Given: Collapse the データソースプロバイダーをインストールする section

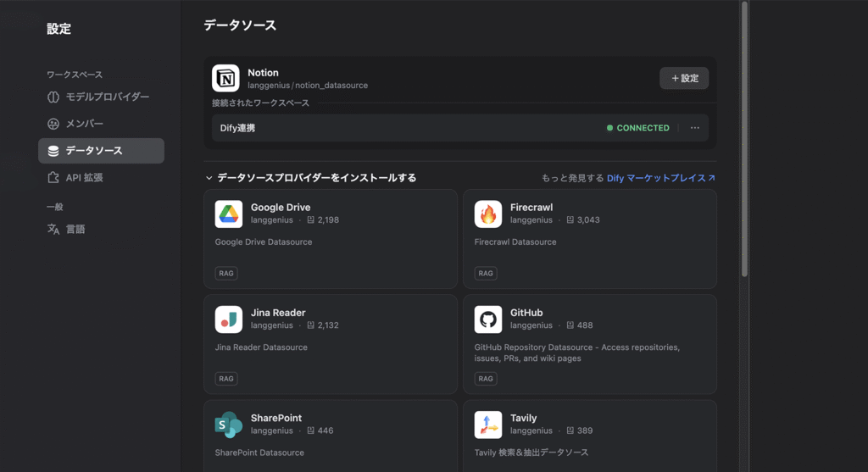Looking at the screenshot, I should pos(209,178).
